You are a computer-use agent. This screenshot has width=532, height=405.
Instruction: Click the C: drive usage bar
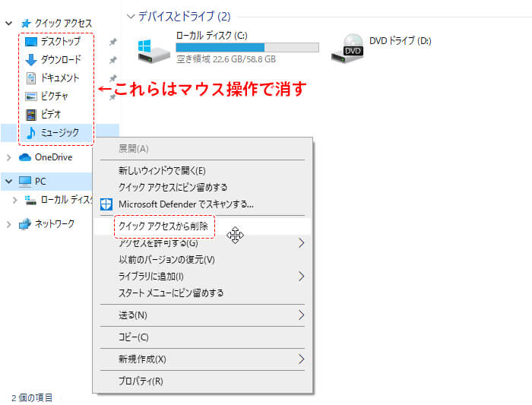247,47
